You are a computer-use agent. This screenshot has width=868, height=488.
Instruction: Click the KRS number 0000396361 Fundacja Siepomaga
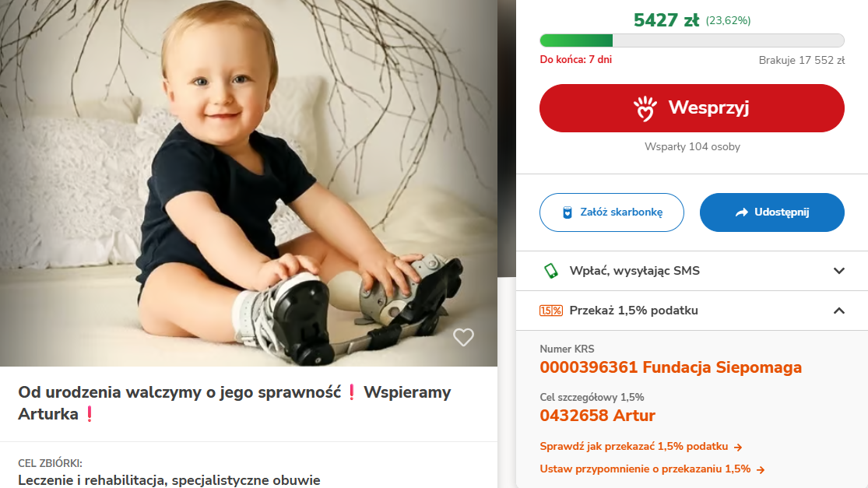coord(671,367)
